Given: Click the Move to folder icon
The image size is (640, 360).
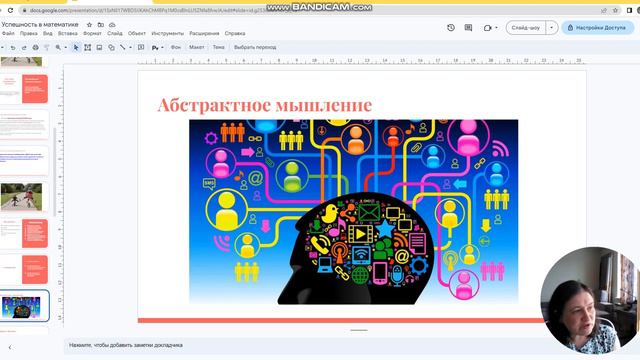Looking at the screenshot, I should click(x=100, y=24).
